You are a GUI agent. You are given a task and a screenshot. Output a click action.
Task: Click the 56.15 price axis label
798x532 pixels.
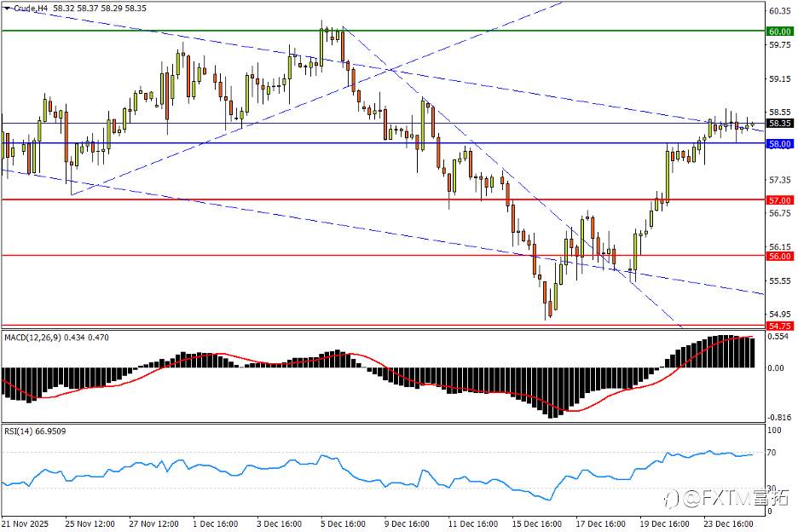[x=780, y=247]
